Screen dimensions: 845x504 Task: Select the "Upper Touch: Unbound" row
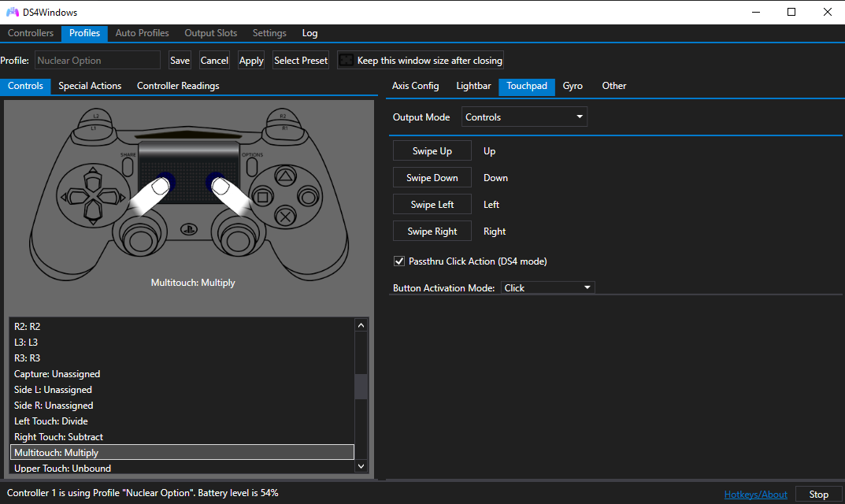(182, 468)
